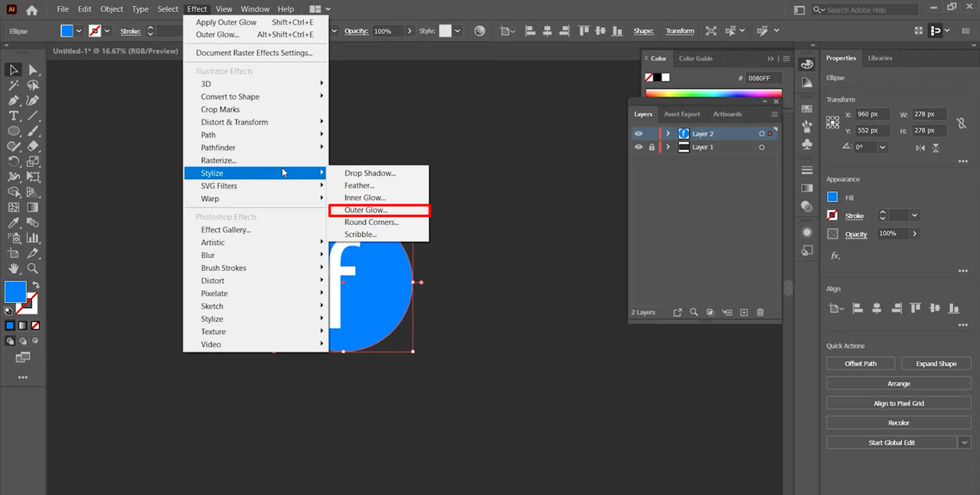Select the Lasso tool

(33, 85)
